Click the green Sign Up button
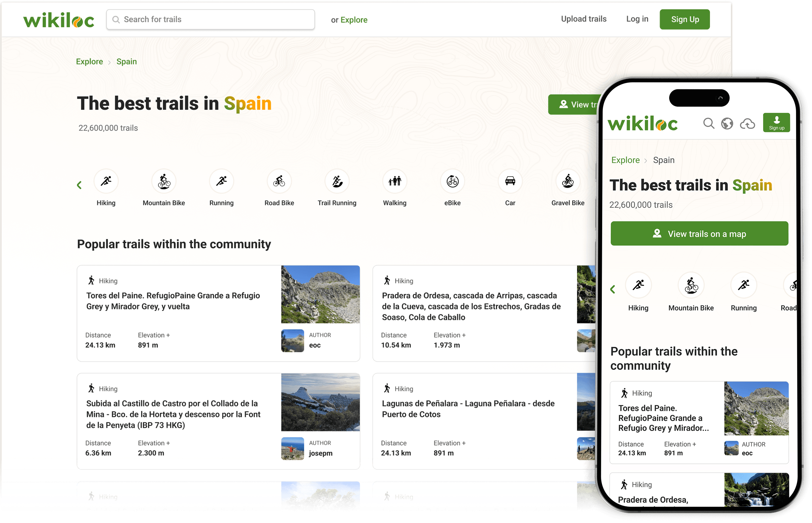Viewport: 812px width, 523px height. click(684, 20)
